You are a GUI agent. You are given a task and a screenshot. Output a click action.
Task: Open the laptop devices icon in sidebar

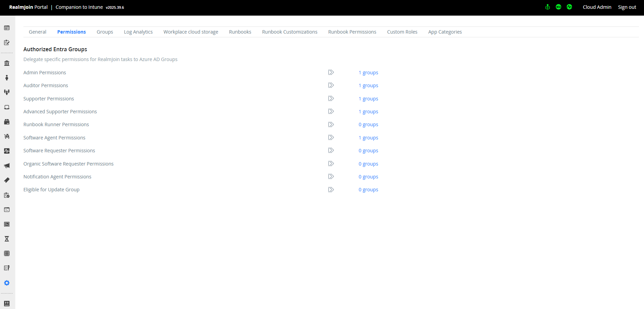coord(7,107)
